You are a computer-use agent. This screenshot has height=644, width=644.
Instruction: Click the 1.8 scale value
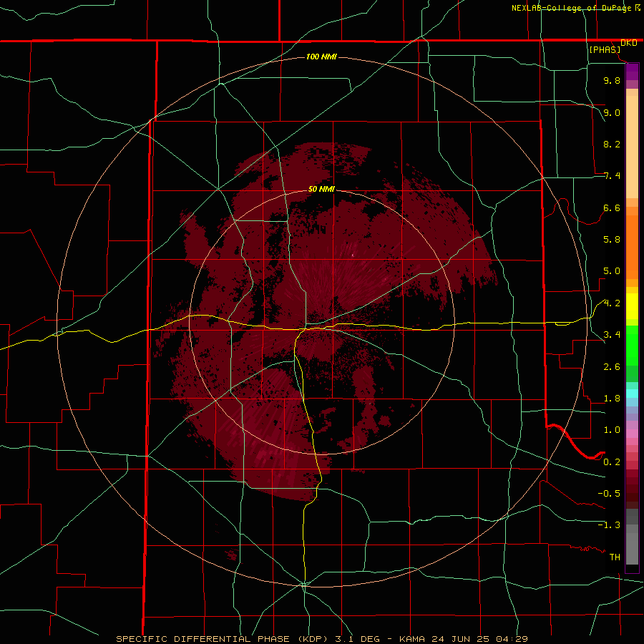click(612, 399)
